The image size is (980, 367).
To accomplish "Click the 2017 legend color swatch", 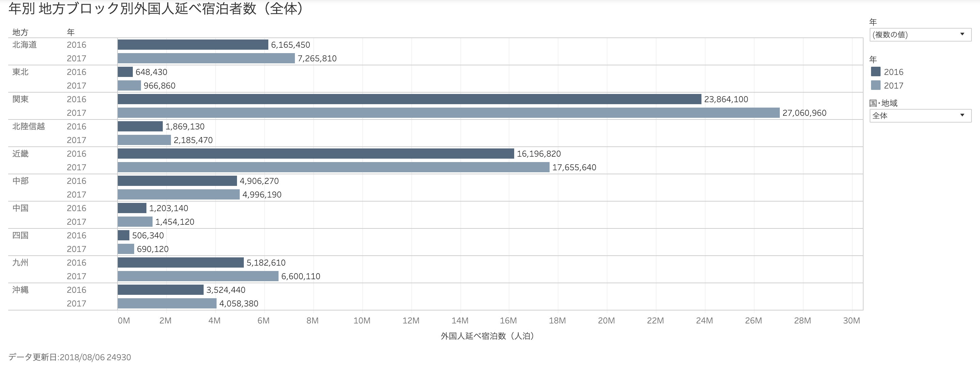I will click(875, 85).
